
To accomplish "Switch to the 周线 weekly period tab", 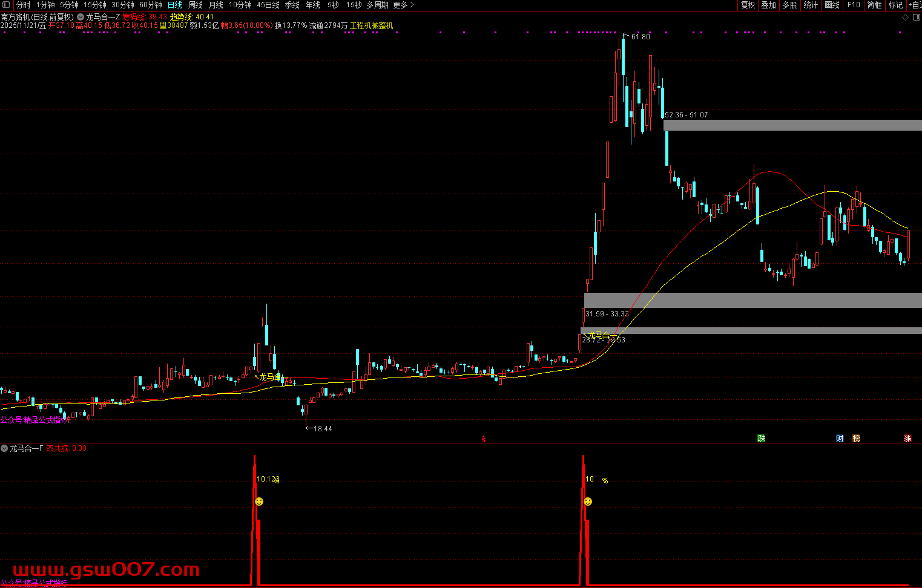I will coord(196,5).
